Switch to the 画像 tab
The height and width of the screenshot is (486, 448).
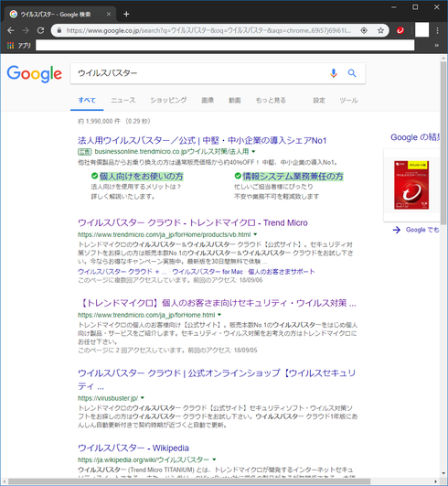(208, 100)
